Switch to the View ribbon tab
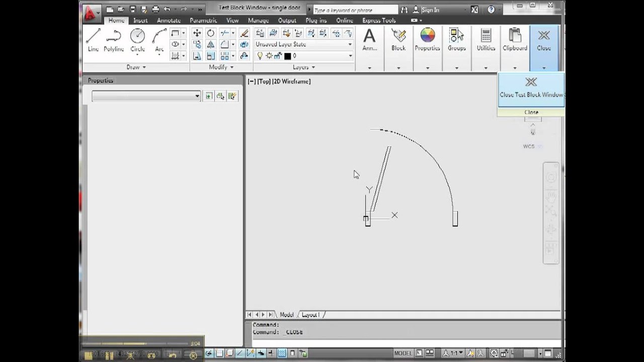 click(x=232, y=20)
